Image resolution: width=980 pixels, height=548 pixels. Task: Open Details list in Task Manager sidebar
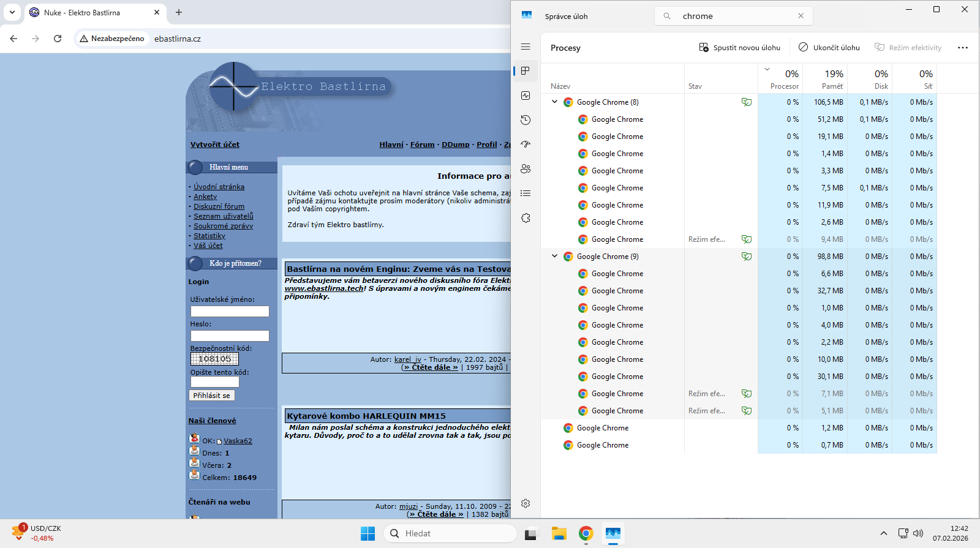pos(526,193)
